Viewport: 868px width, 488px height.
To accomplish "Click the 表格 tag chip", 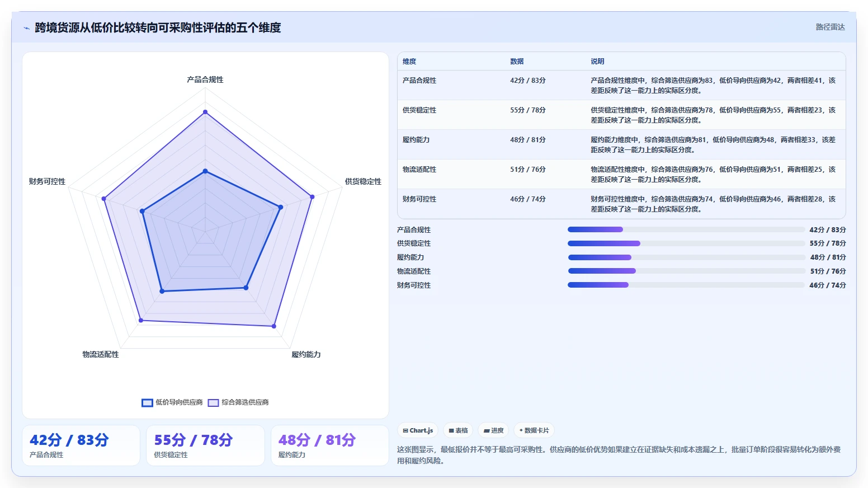I will coord(458,430).
